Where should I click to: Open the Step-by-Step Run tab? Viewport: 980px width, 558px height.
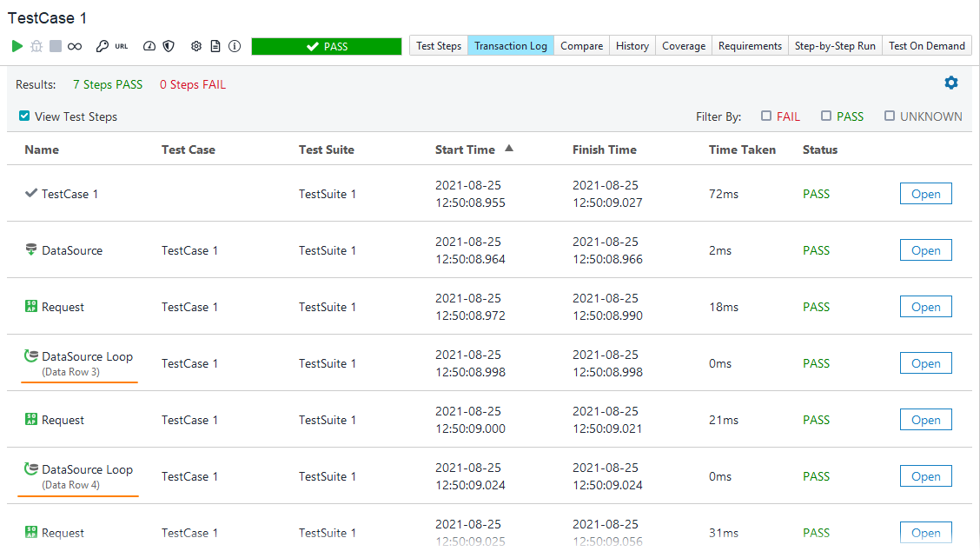point(834,45)
